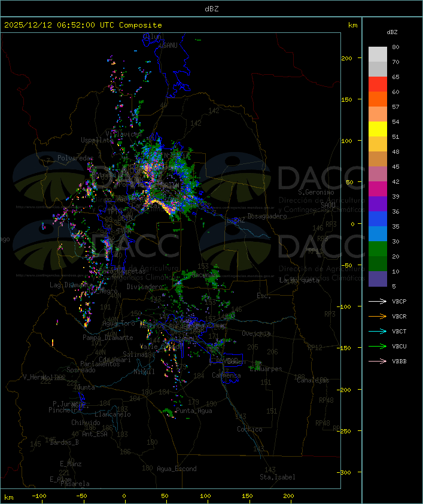This screenshot has width=423, height=504.
Task: Click the Pampa_Diamante place label on map
Action: pos(108,338)
